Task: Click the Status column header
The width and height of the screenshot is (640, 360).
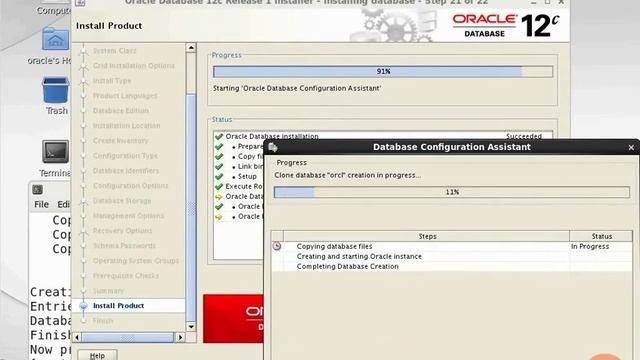Action: point(601,236)
